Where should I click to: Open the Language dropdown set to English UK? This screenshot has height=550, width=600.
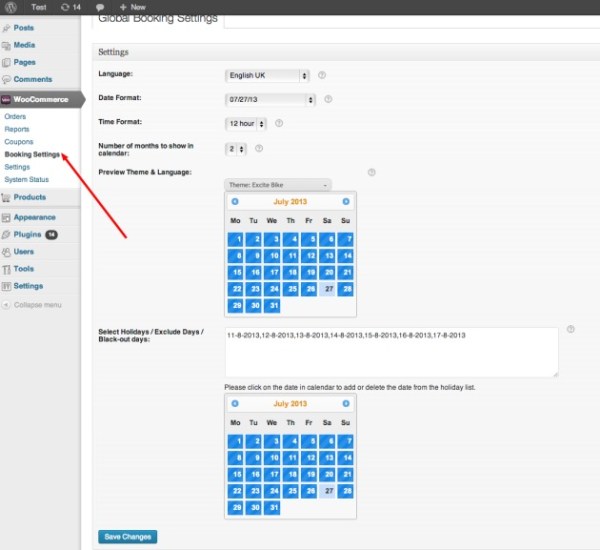pos(268,75)
